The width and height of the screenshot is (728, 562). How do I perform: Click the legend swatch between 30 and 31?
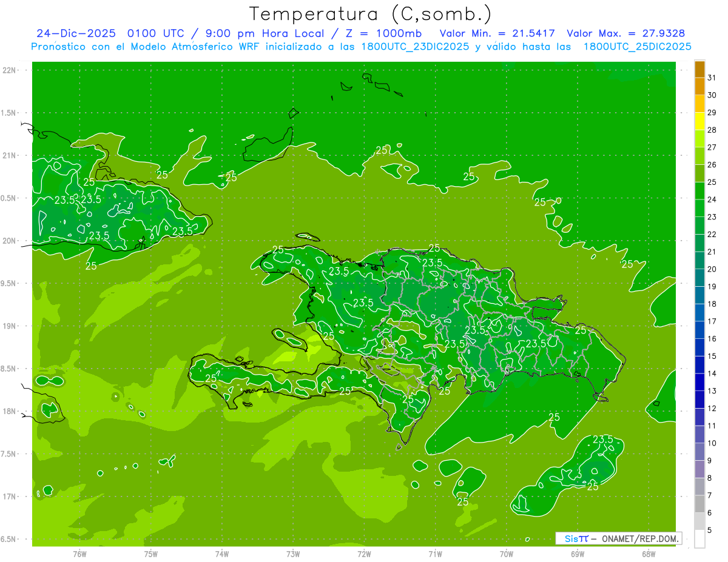pos(699,86)
